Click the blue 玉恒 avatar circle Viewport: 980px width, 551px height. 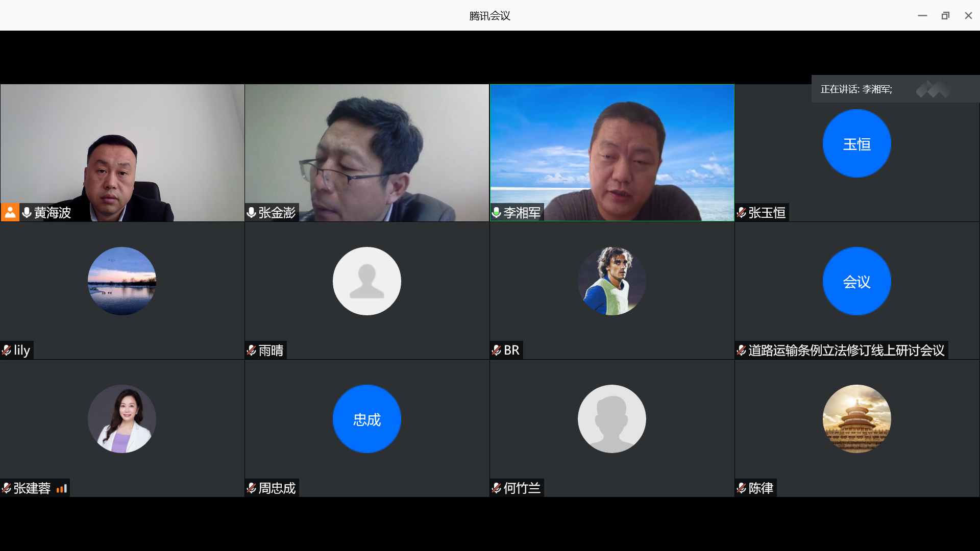856,144
